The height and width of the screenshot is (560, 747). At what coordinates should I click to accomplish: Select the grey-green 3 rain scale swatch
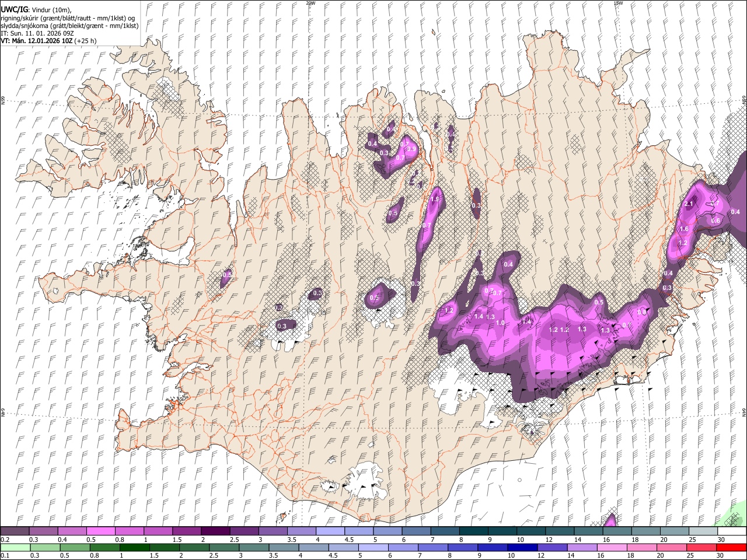click(x=254, y=548)
